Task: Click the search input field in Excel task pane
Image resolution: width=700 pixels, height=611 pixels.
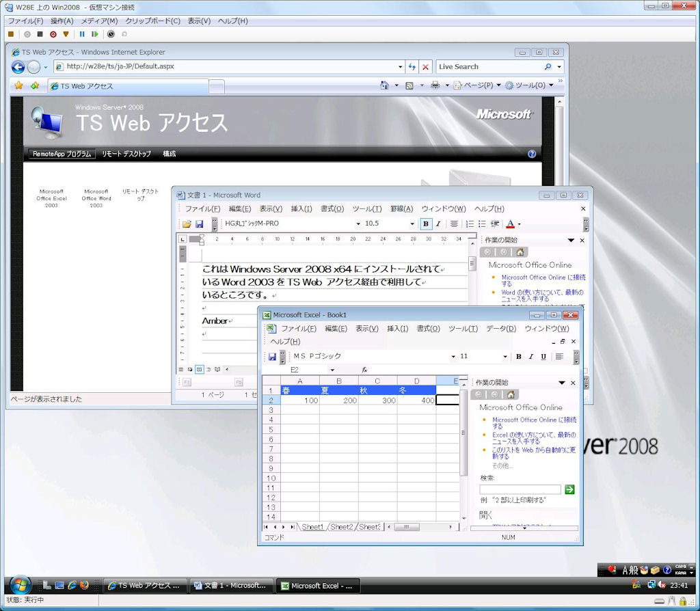Action: [x=520, y=489]
